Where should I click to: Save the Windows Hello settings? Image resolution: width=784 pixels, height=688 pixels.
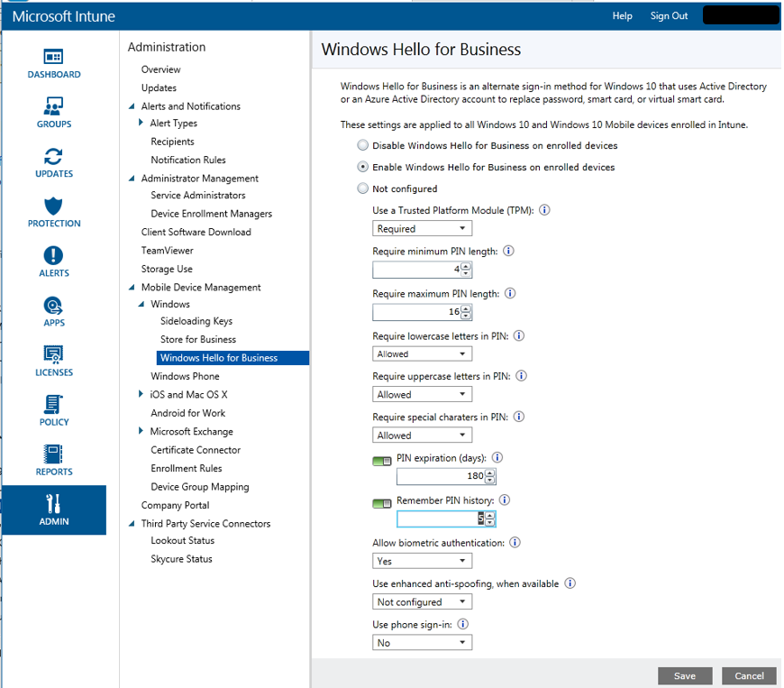tap(685, 675)
